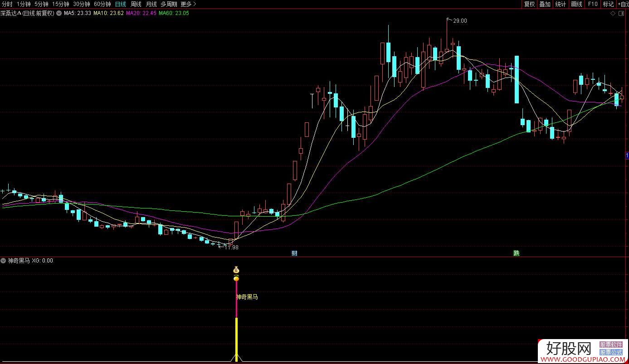Click the 叠加 overlay button
Viewport: 629px width, 364px height.
click(x=545, y=4)
